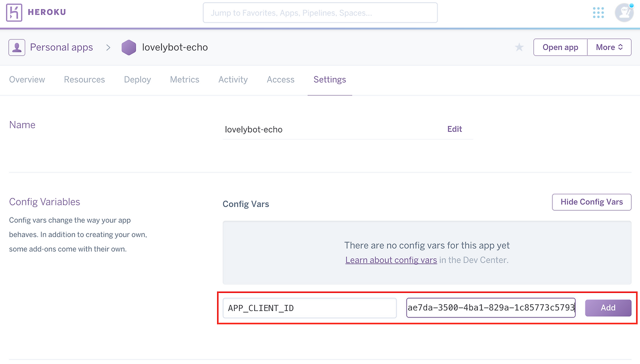
Task: Open the Learn about config vars link
Action: (x=391, y=260)
